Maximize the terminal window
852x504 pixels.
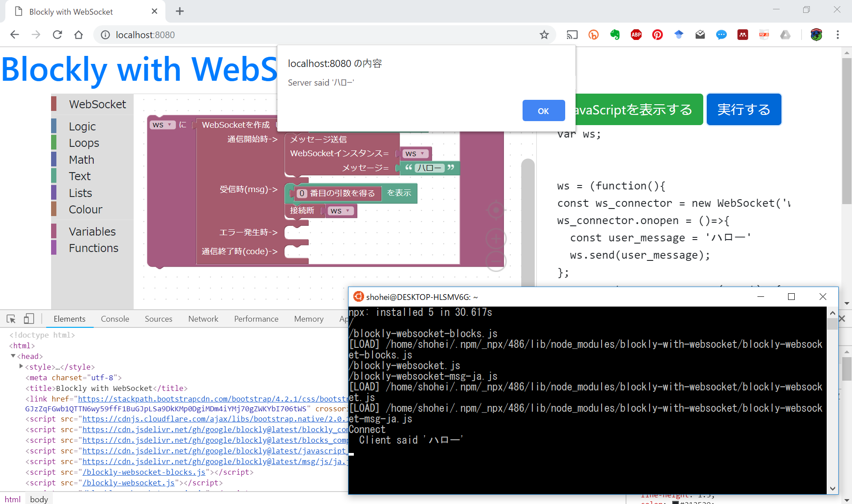[x=791, y=296]
